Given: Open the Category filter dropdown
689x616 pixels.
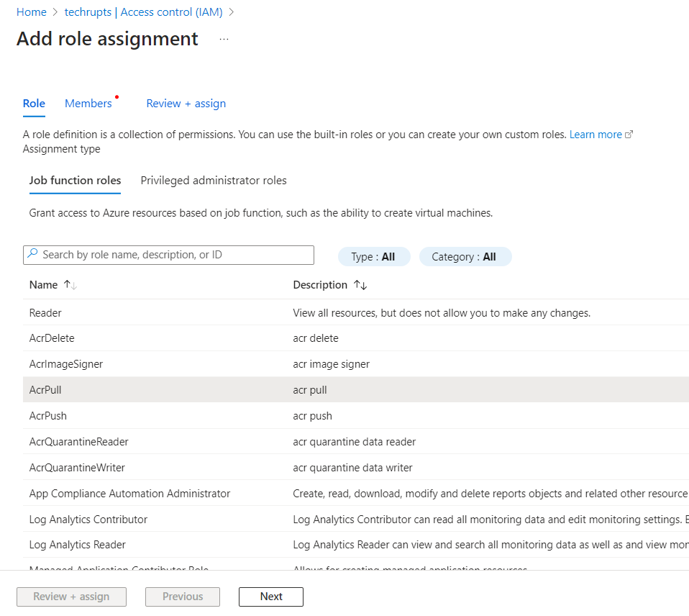Looking at the screenshot, I should tap(465, 257).
